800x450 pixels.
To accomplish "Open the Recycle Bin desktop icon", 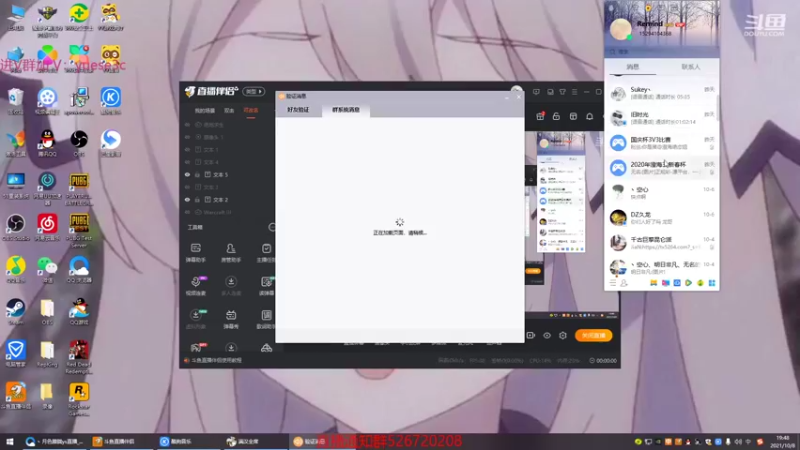I will 15,100.
